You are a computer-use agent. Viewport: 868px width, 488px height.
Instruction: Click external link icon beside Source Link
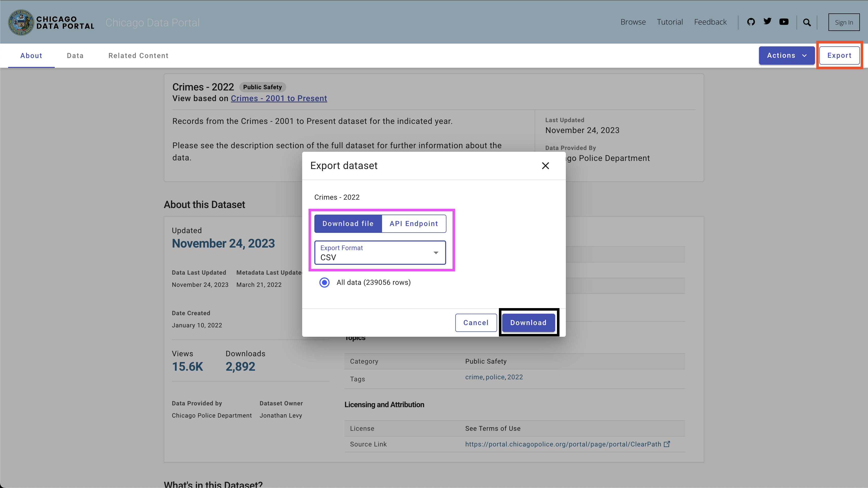[x=667, y=444]
